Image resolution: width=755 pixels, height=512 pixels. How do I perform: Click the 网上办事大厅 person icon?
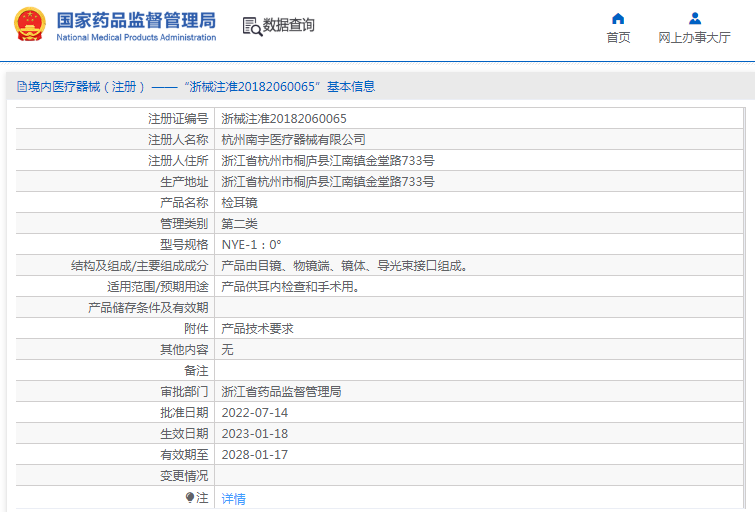point(695,18)
